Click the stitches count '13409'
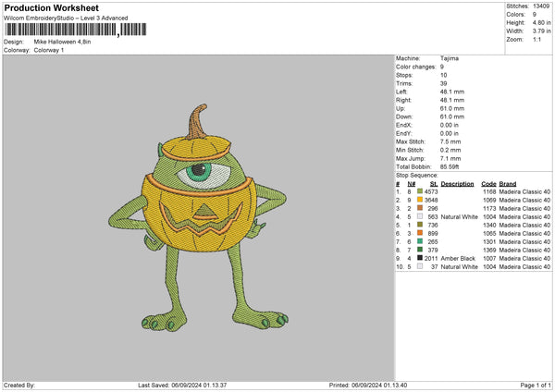The image size is (555, 392). click(x=541, y=6)
